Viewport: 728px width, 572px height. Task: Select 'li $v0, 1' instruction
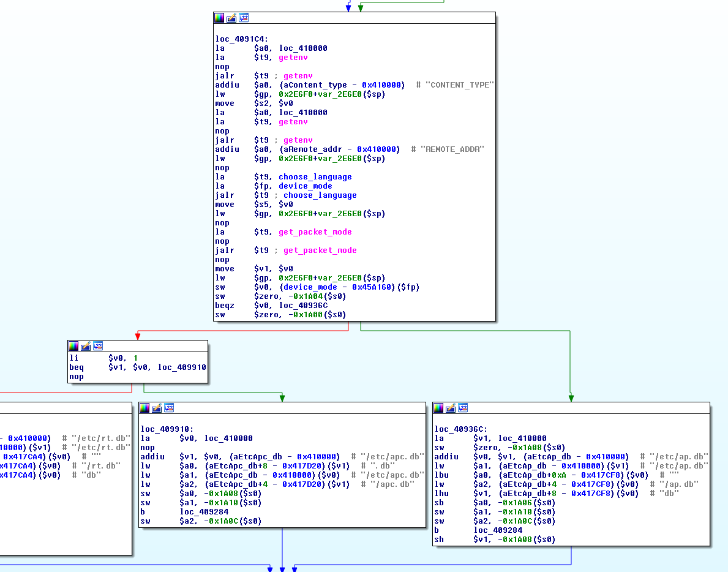click(x=103, y=358)
